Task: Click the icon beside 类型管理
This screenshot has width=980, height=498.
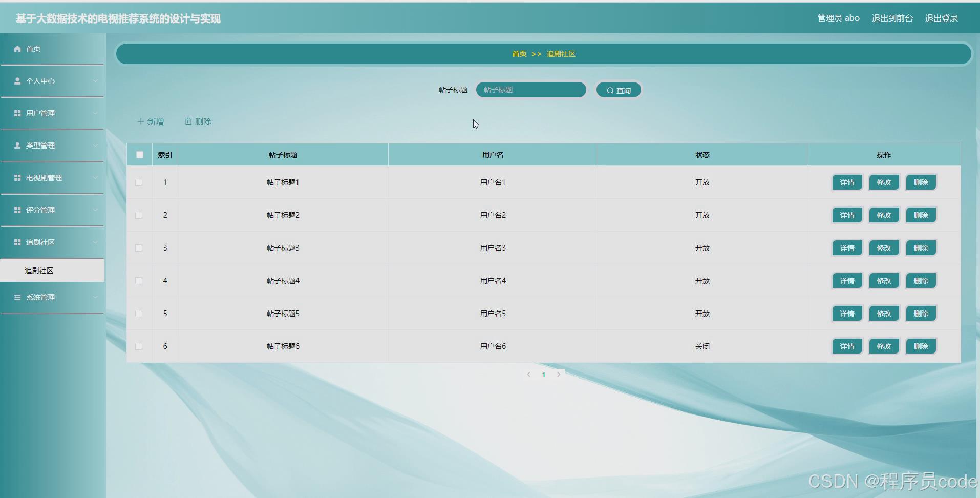Action: pos(17,146)
